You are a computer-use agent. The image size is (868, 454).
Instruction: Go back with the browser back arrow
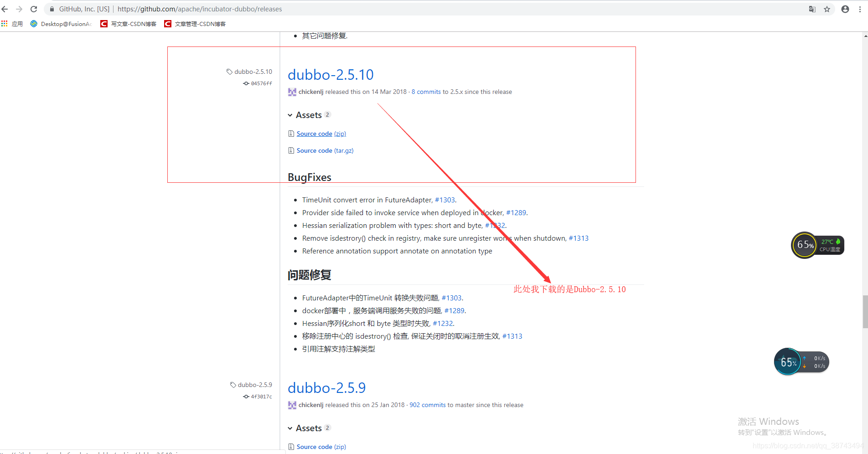coord(5,9)
